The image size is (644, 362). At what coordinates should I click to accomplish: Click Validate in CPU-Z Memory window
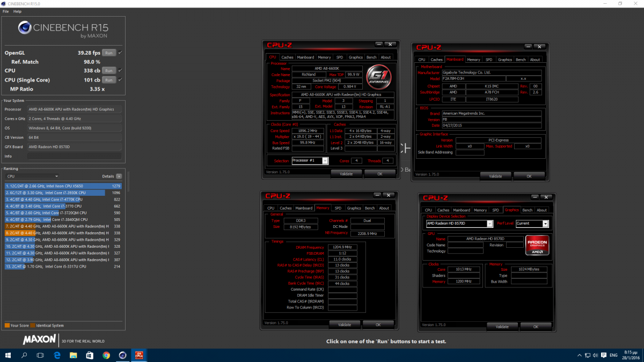click(x=344, y=324)
